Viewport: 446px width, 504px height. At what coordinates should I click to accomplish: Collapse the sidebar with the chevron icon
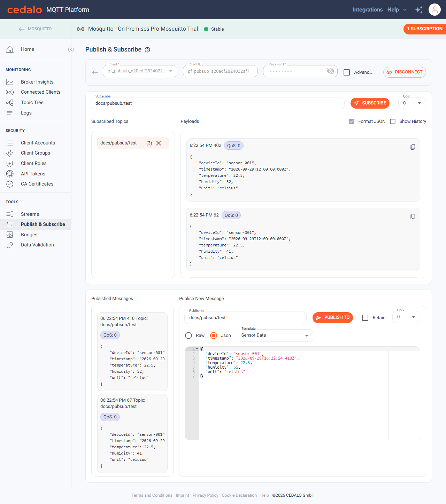click(71, 49)
